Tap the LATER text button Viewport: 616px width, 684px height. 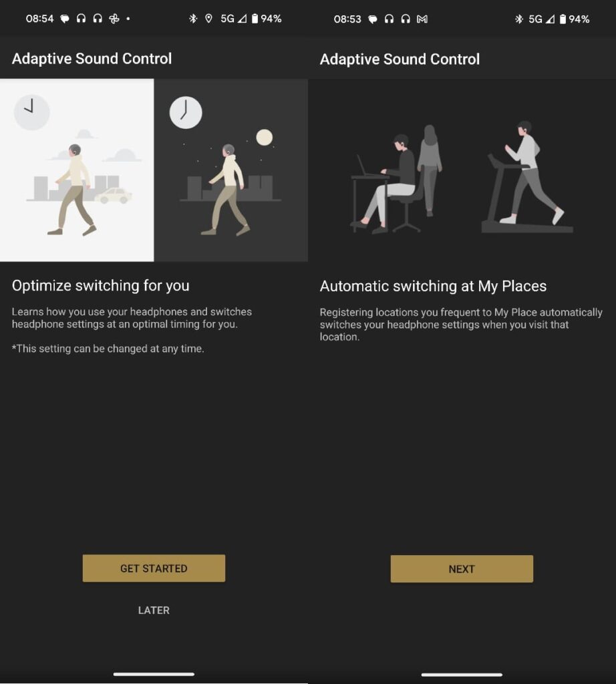coord(154,610)
